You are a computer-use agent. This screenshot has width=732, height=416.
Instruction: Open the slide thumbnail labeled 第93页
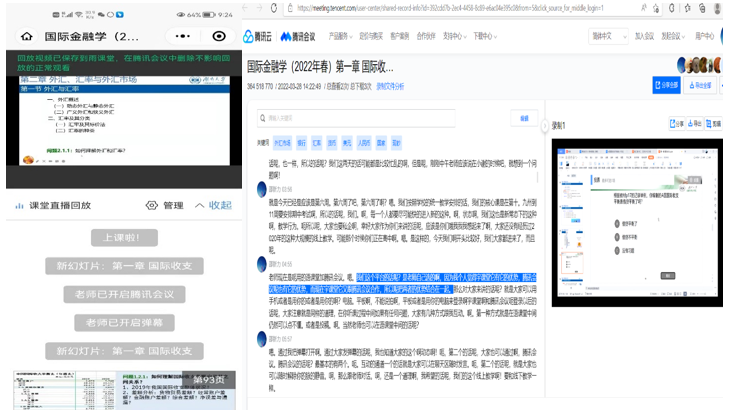click(123, 391)
